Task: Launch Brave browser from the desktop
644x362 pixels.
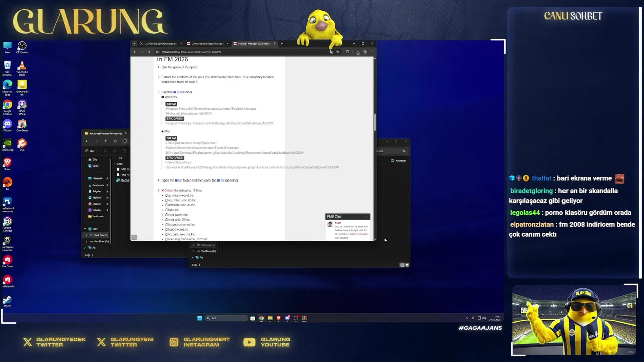Action: click(x=7, y=164)
